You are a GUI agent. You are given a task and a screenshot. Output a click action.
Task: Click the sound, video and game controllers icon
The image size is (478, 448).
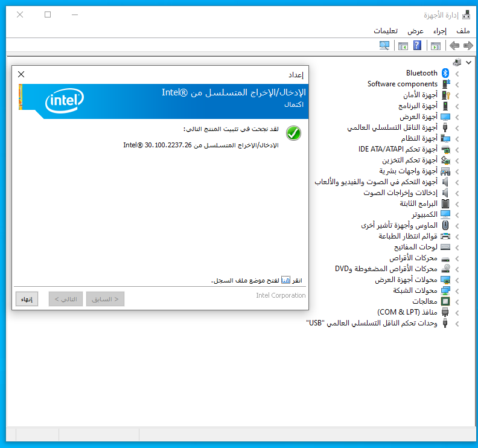[445, 182]
